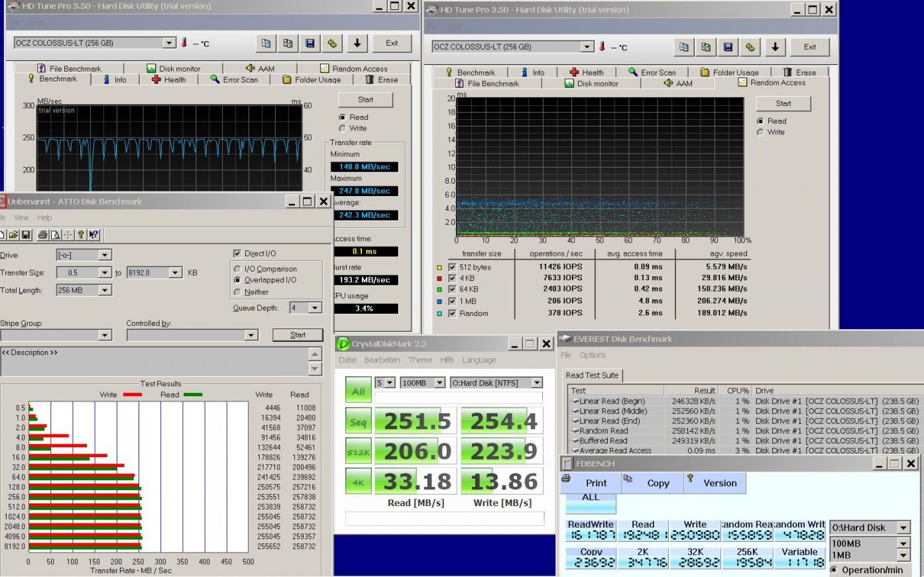Open CrystalDiskMark O: Hard Disk drive dropdown
This screenshot has height=577, width=924.
coord(537,383)
